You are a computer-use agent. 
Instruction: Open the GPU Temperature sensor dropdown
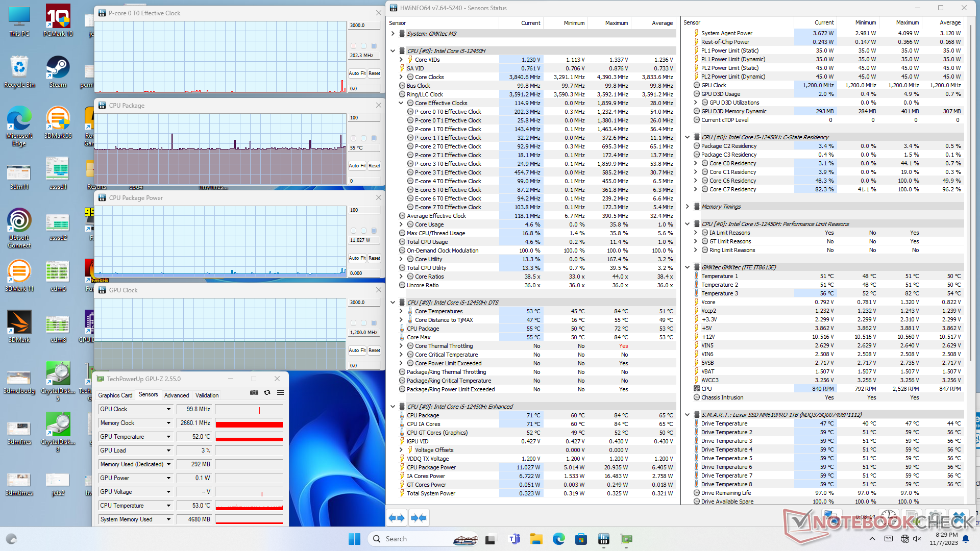tap(168, 437)
